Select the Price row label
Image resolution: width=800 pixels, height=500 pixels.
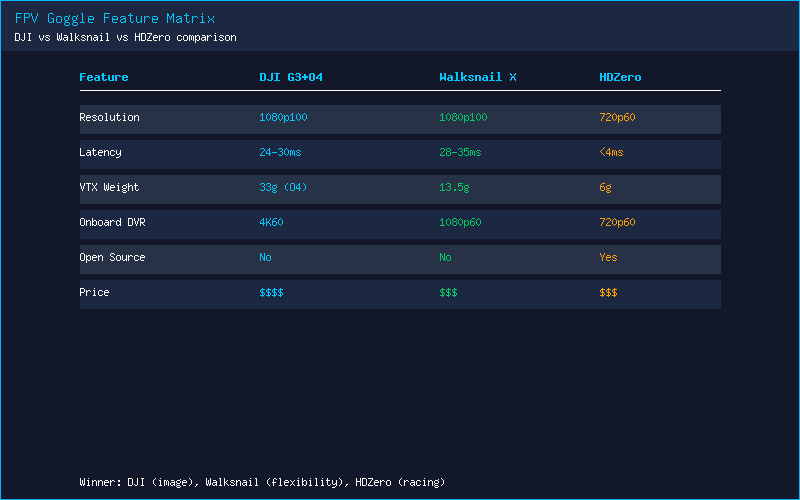click(x=94, y=292)
